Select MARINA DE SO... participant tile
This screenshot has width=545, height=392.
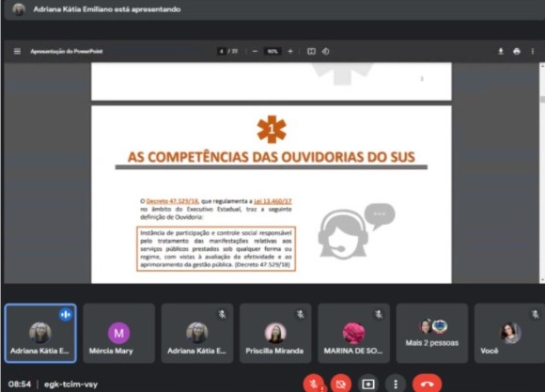pos(353,333)
